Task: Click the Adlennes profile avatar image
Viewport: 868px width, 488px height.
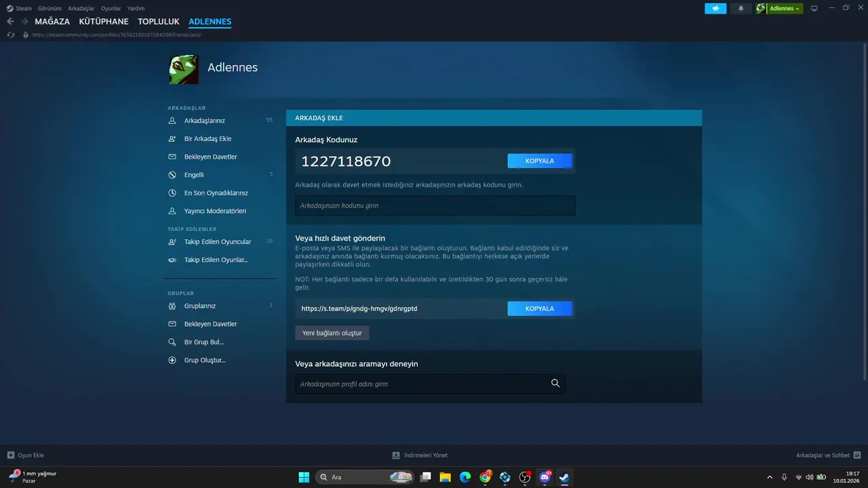Action: pyautogui.click(x=184, y=69)
